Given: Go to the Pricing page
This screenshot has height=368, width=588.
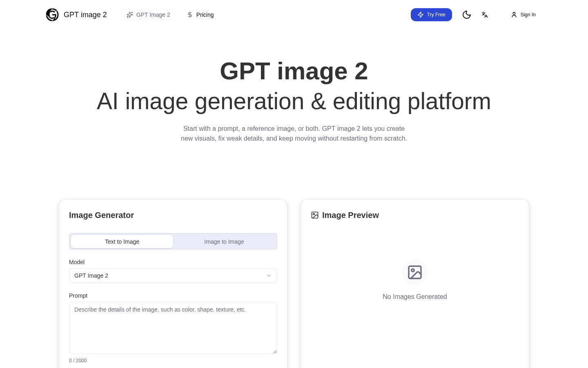Looking at the screenshot, I should tap(200, 15).
